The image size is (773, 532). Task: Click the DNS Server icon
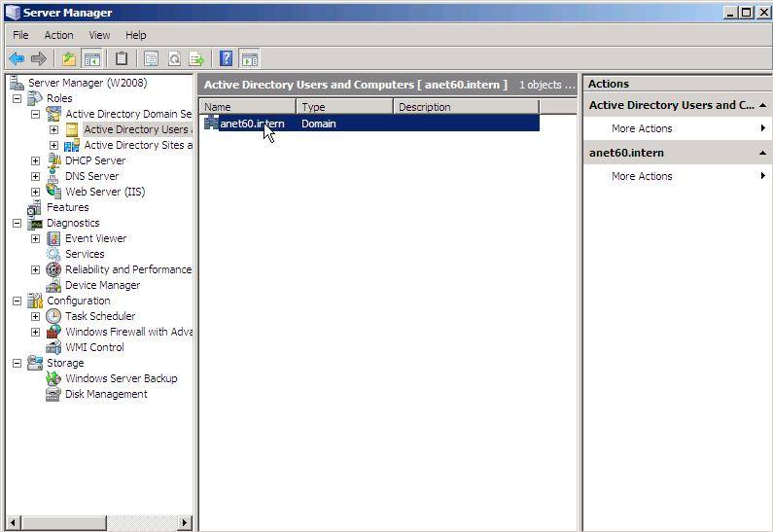[x=53, y=176]
